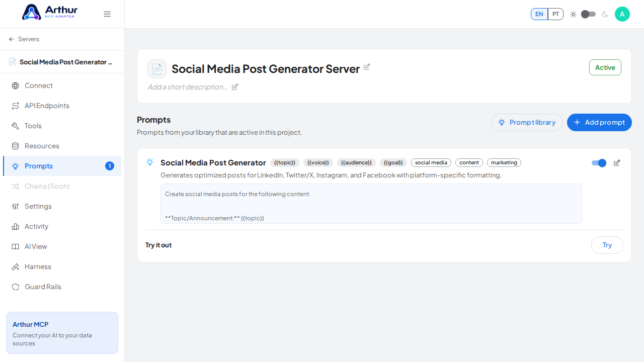The width and height of the screenshot is (644, 362).
Task: Toggle dark mode switch
Action: pyautogui.click(x=588, y=14)
